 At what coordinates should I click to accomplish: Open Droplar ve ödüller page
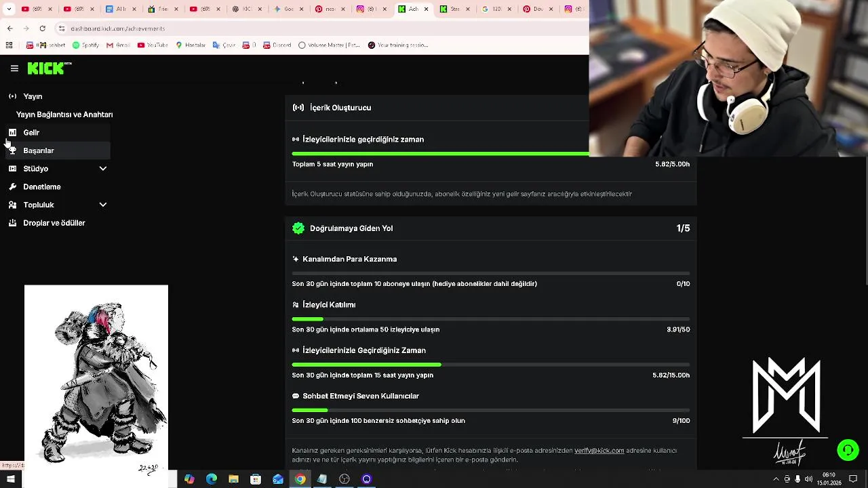coord(54,223)
